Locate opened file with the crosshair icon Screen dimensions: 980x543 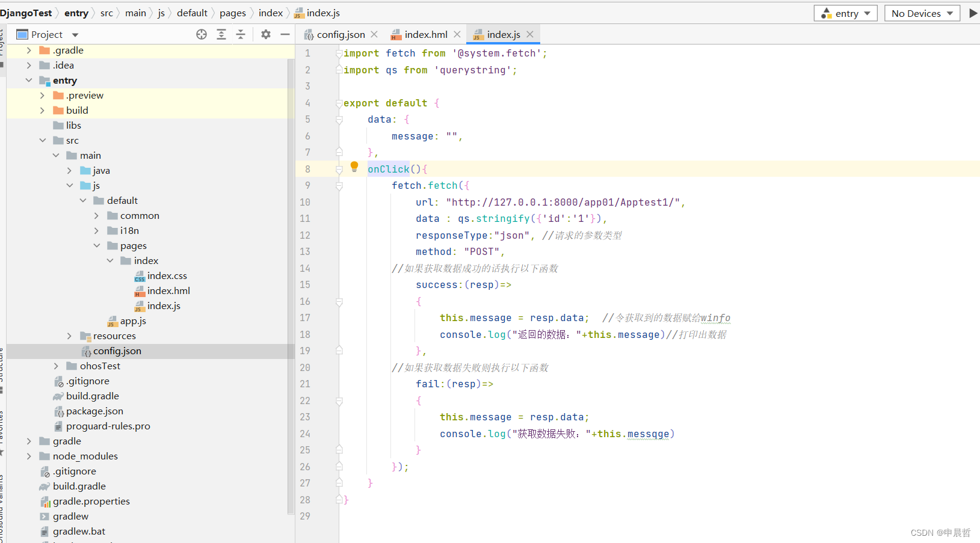(202, 34)
